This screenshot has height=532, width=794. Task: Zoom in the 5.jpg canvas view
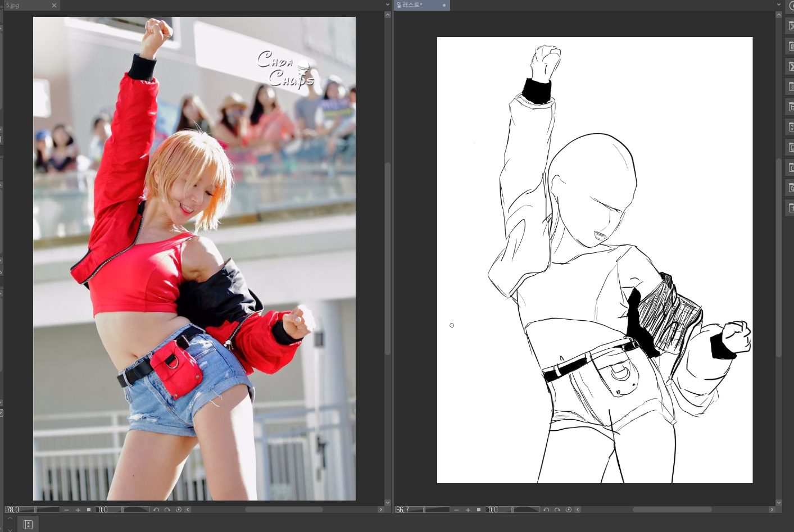point(78,510)
